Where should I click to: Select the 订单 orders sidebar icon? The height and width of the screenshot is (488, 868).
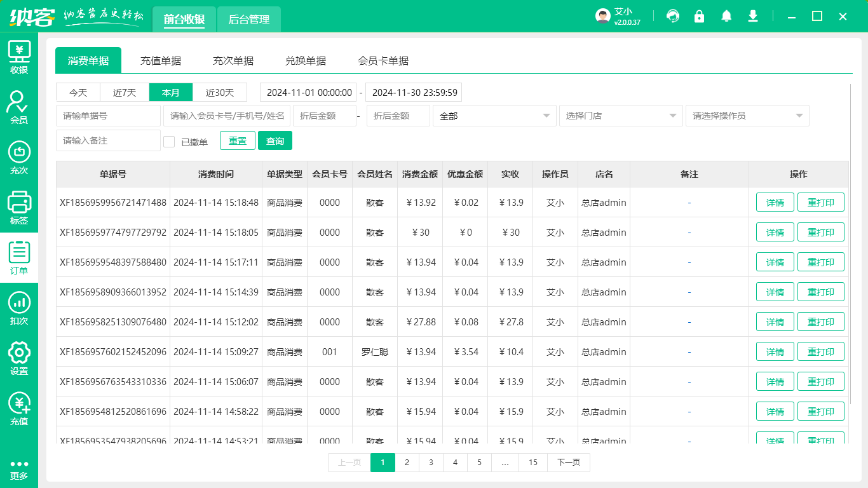pos(19,258)
